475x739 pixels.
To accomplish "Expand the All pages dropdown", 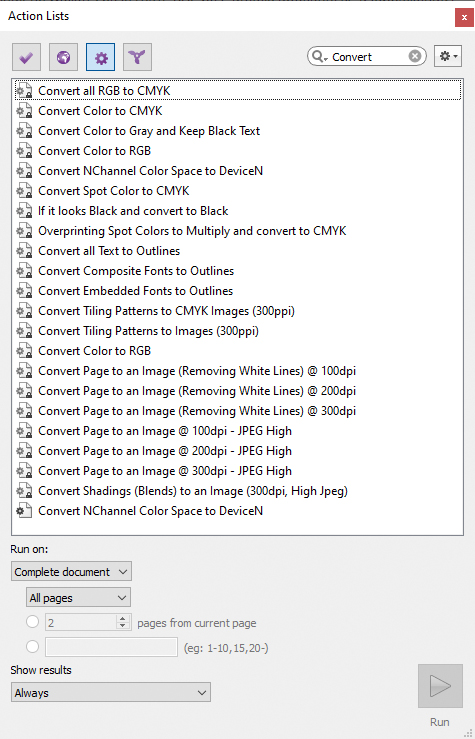I will coord(78,598).
